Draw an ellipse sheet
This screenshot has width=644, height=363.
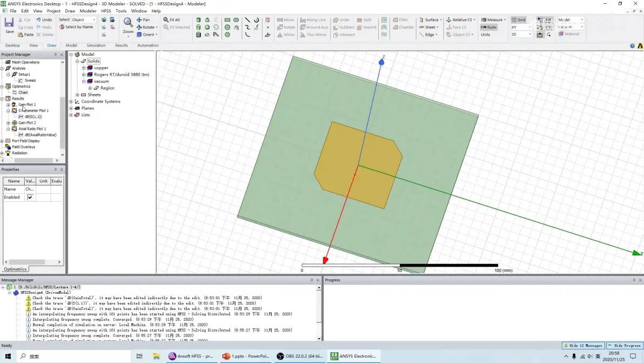[x=236, y=19]
